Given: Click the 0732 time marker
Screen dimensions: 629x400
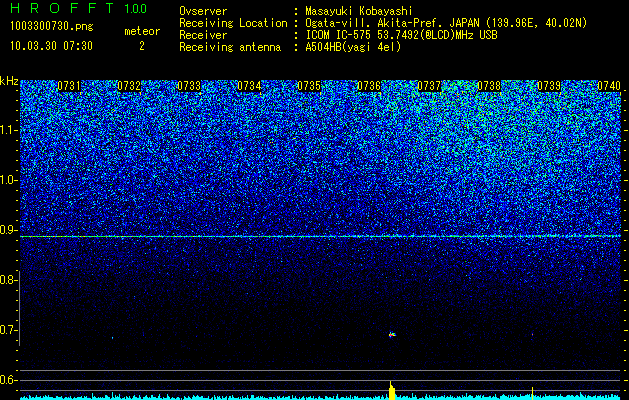Looking at the screenshot, I should click(x=129, y=86).
